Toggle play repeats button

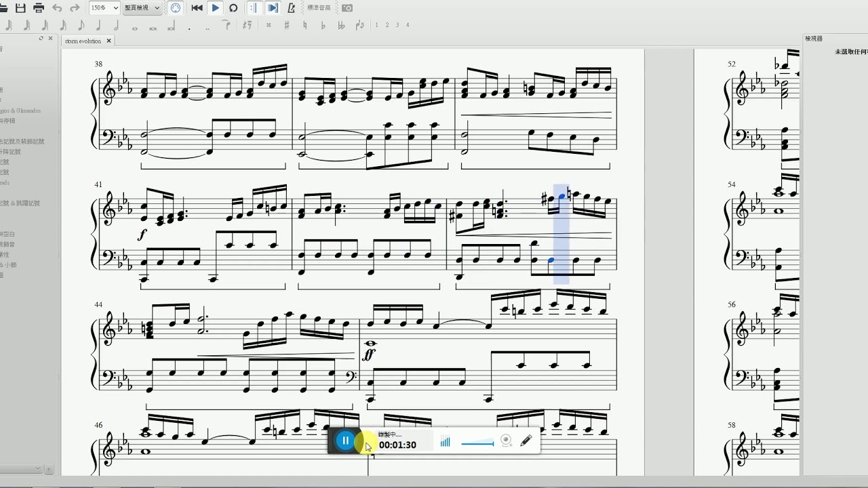(x=254, y=8)
